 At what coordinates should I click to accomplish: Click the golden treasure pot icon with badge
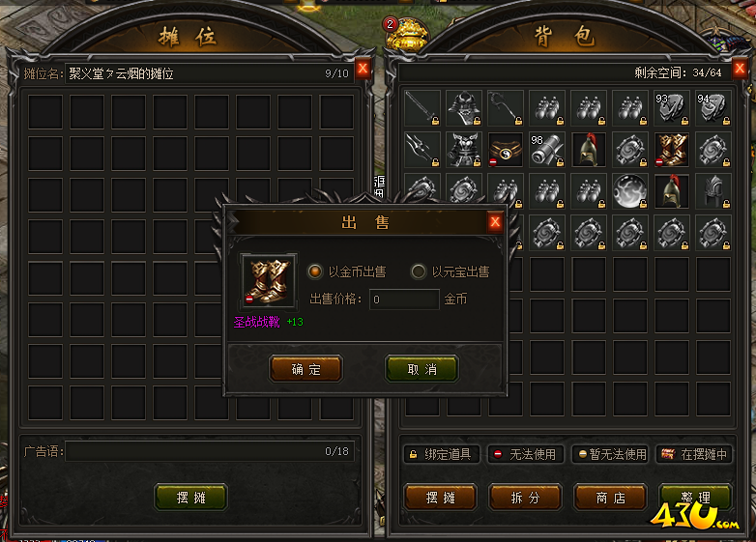[x=407, y=34]
